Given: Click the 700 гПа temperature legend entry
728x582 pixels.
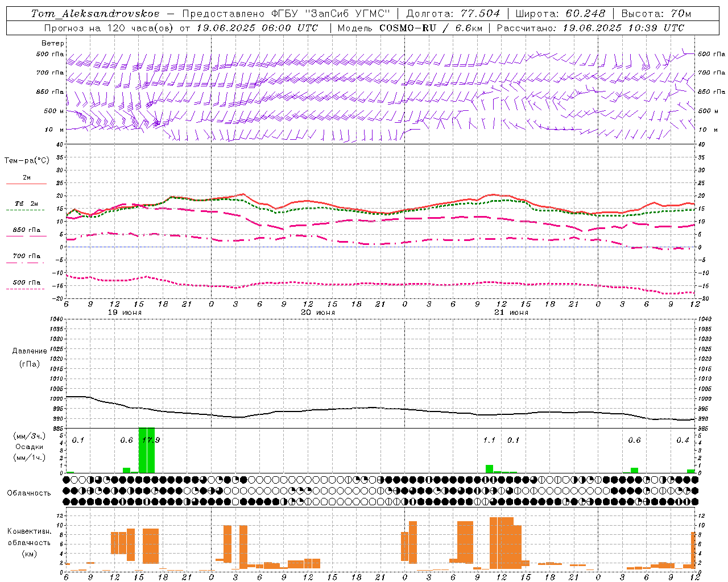Looking at the screenshot, I should tap(26, 256).
